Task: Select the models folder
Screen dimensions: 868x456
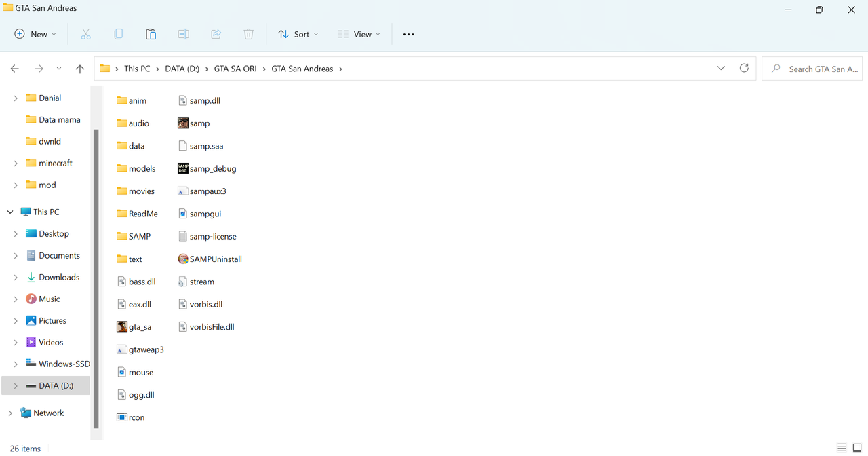Action: [x=136, y=168]
